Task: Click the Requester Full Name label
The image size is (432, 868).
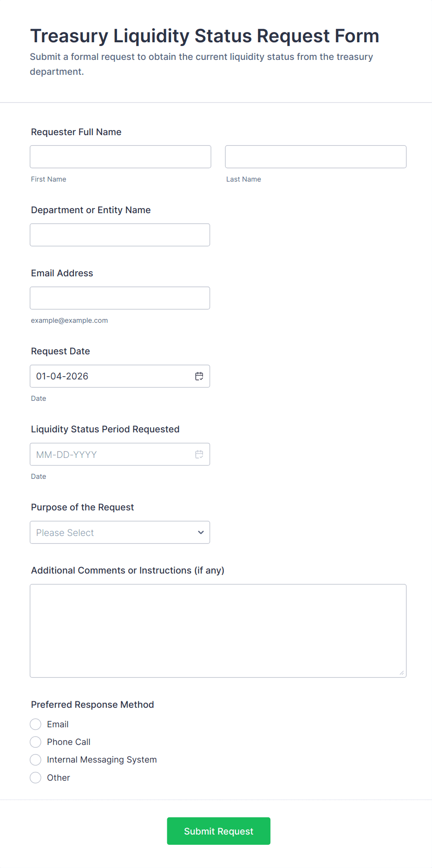Action: (x=76, y=132)
